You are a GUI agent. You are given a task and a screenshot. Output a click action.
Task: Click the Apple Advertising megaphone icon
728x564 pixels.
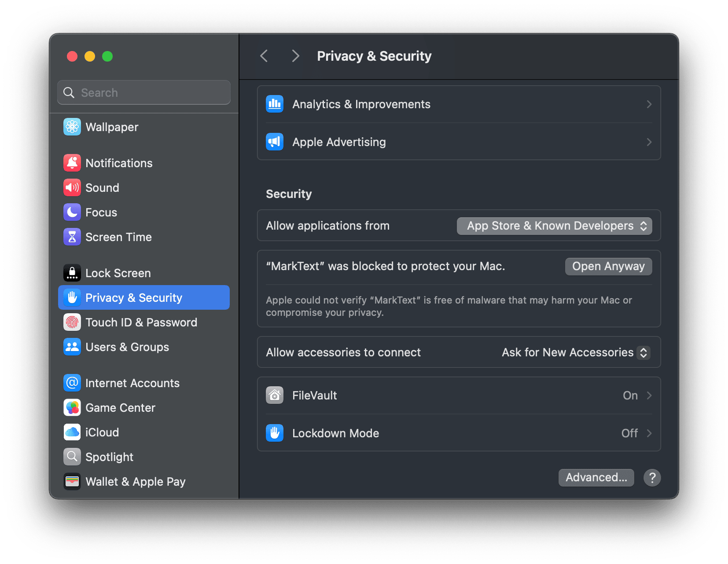275,142
